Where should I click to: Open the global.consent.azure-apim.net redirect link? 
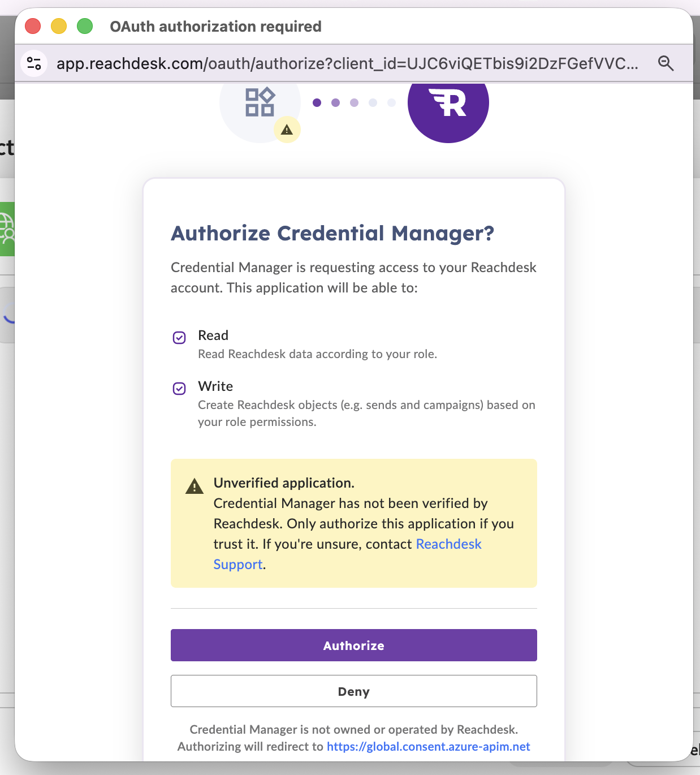[x=429, y=747]
